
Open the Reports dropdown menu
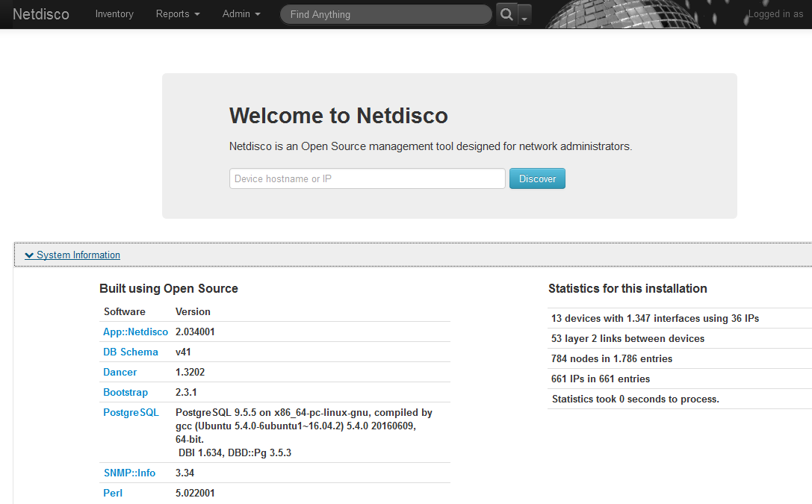(x=178, y=14)
